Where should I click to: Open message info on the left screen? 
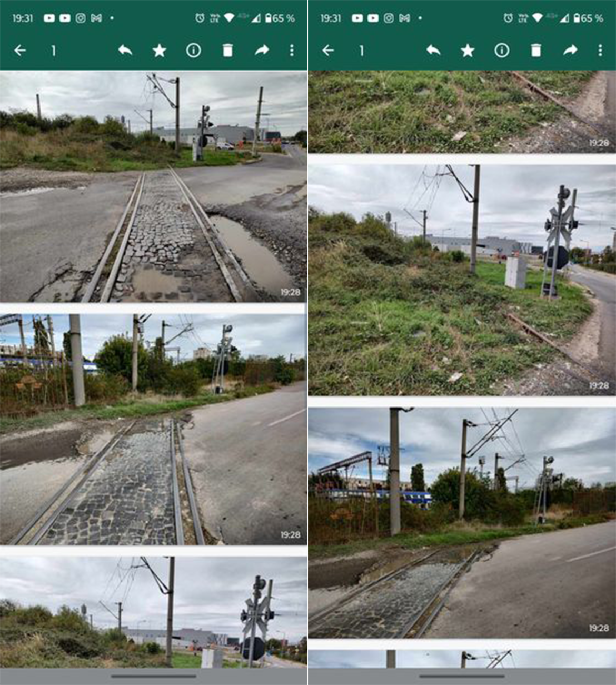point(193,51)
